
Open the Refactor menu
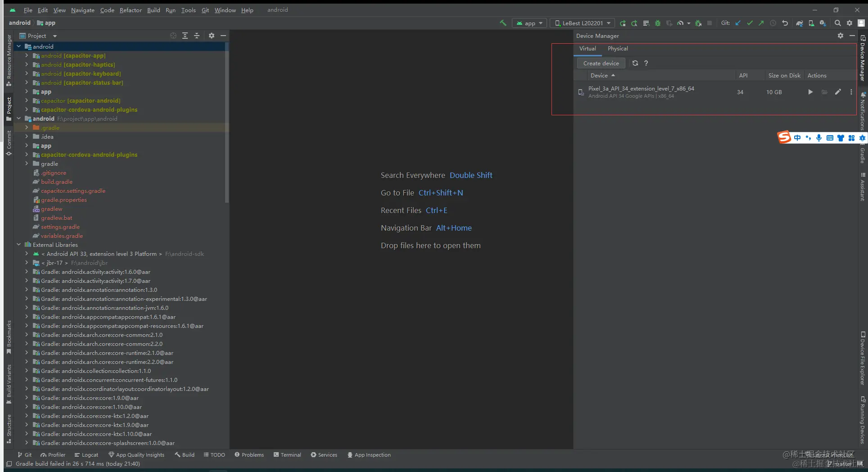coord(131,10)
